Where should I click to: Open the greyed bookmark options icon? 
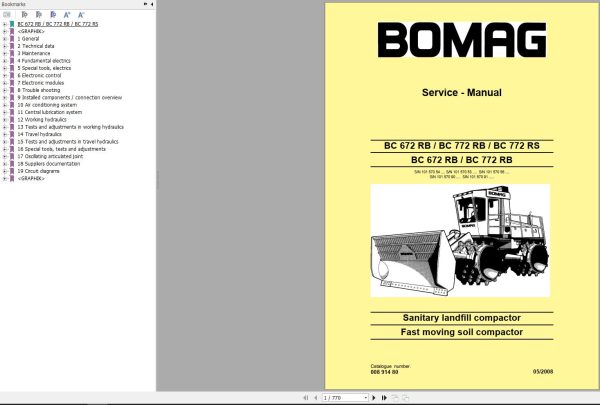(x=7, y=15)
